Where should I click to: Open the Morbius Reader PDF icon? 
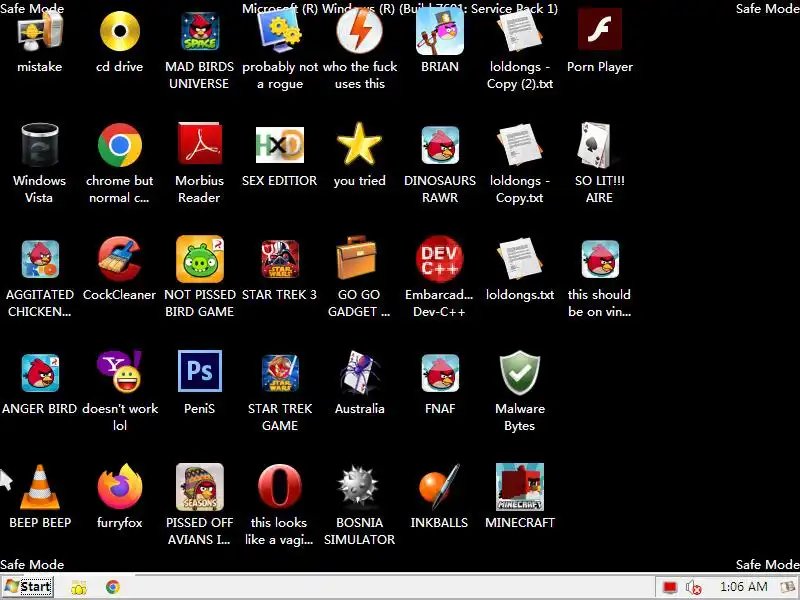(199, 144)
